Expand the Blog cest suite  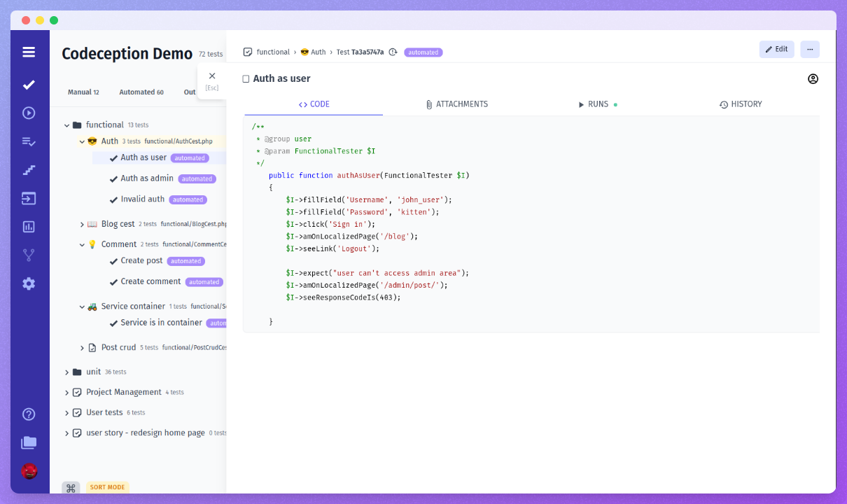tap(82, 225)
